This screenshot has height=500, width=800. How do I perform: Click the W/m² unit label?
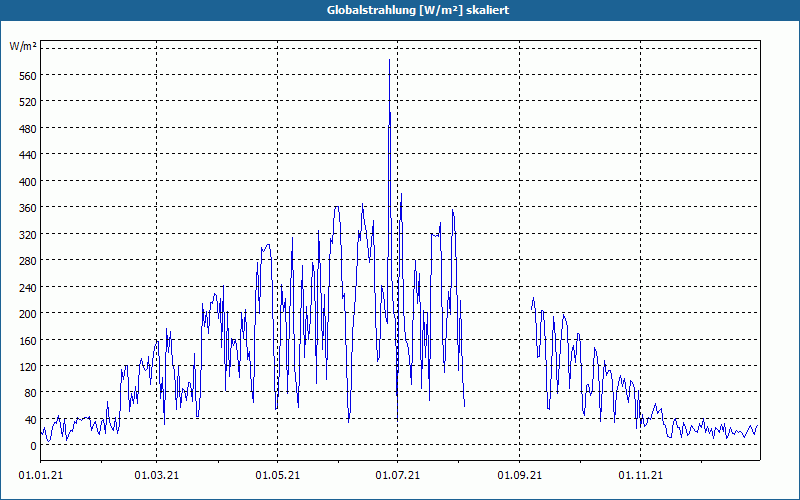23,47
